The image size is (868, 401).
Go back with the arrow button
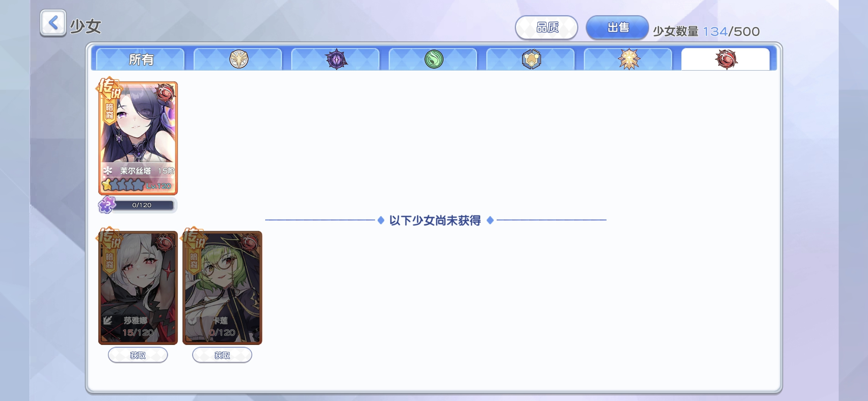click(53, 23)
